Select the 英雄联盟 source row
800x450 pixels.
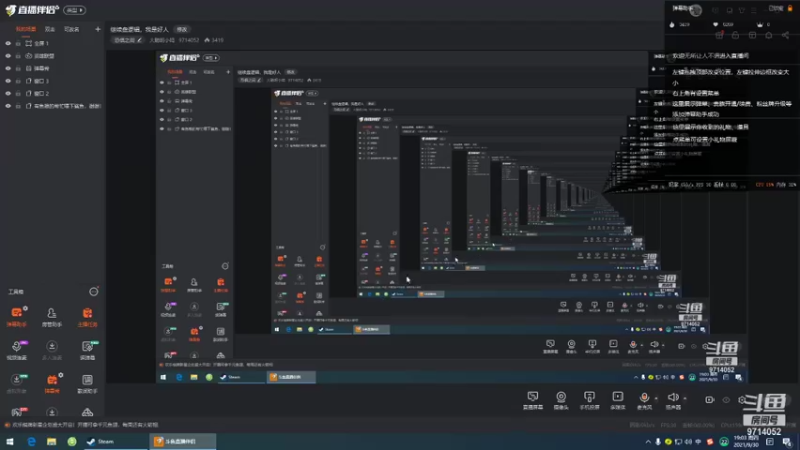click(x=53, y=56)
